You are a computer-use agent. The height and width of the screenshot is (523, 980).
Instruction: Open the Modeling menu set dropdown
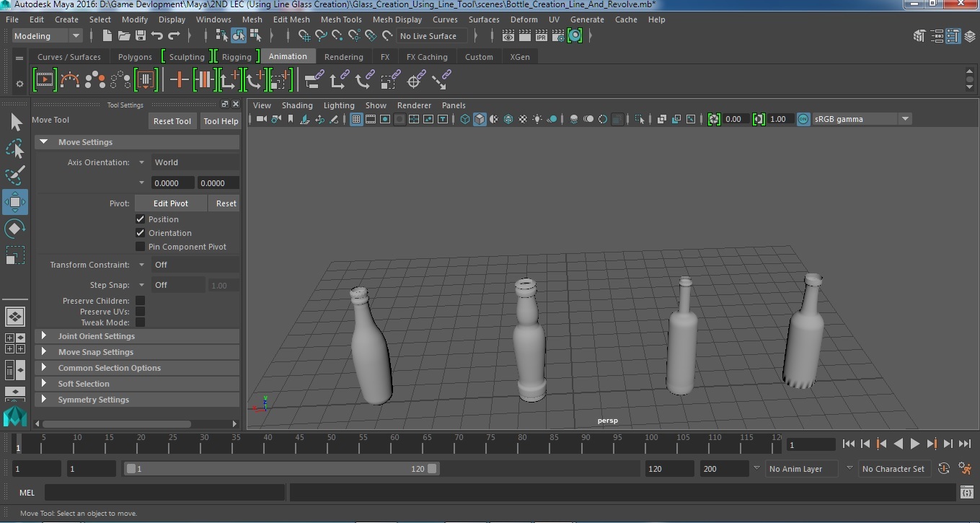click(48, 36)
